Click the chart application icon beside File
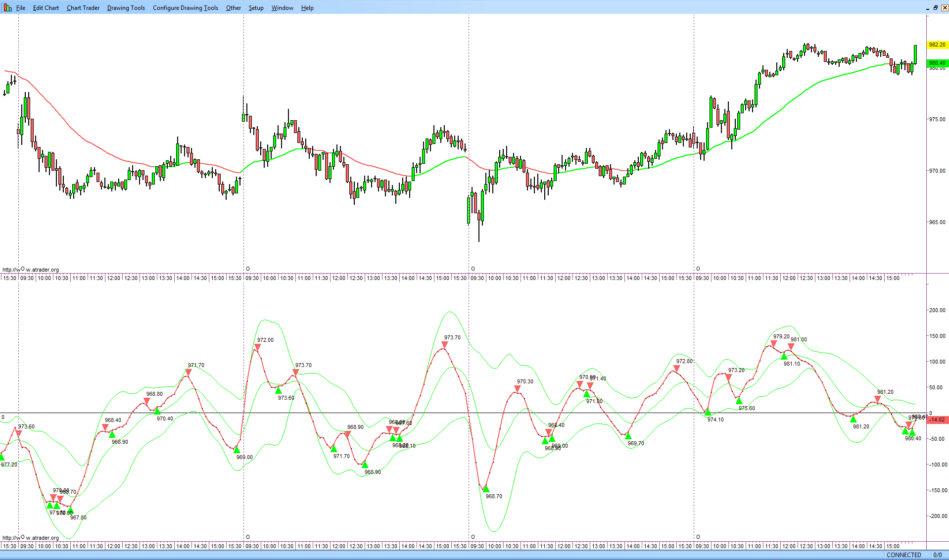Image resolution: width=949 pixels, height=560 pixels. [x=7, y=8]
